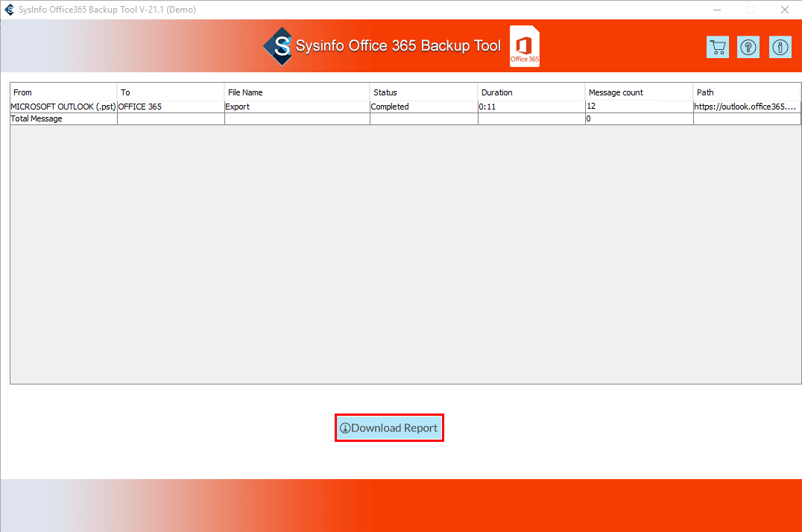The height and width of the screenshot is (532, 802).
Task: Select the From column header
Action: pos(63,92)
